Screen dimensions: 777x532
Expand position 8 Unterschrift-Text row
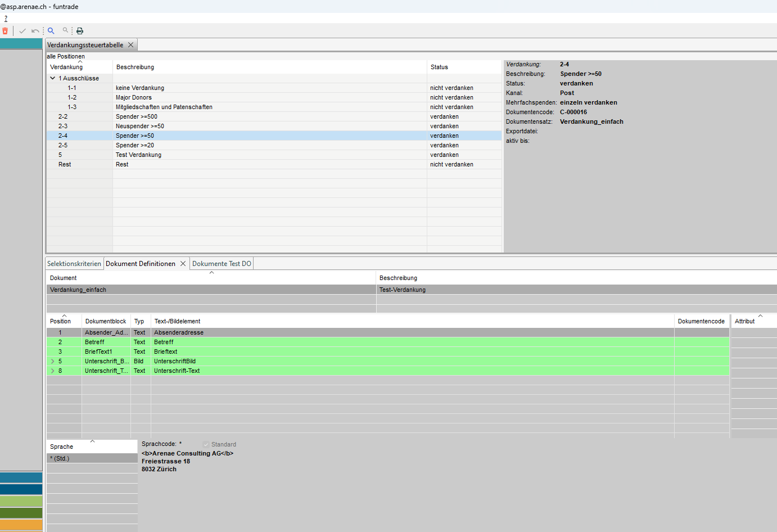pos(53,371)
